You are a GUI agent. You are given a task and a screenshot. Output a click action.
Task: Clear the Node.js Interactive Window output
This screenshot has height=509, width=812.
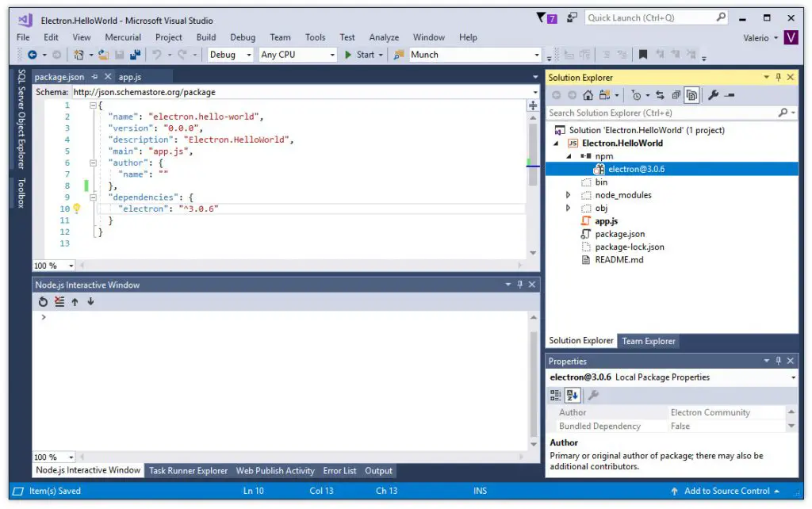point(58,301)
